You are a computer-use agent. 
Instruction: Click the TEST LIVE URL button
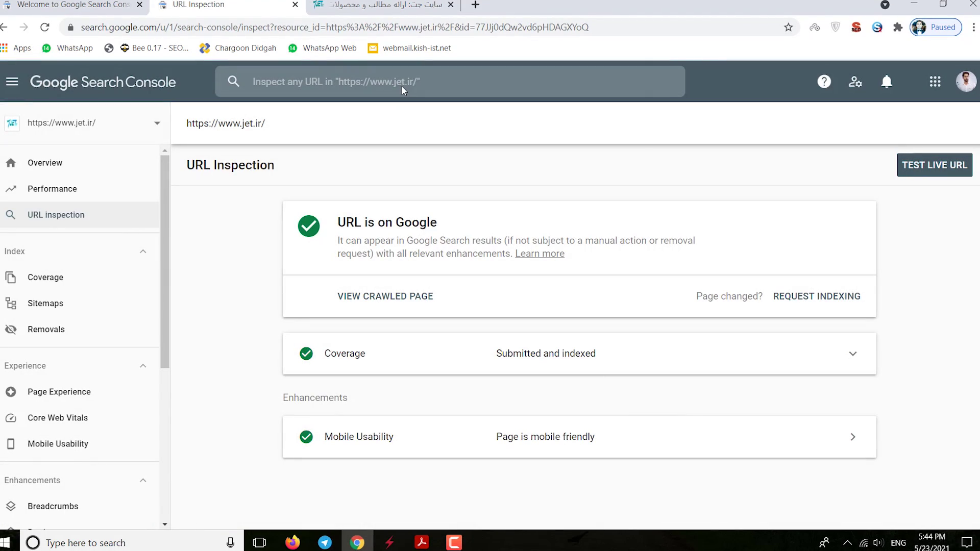click(x=934, y=165)
